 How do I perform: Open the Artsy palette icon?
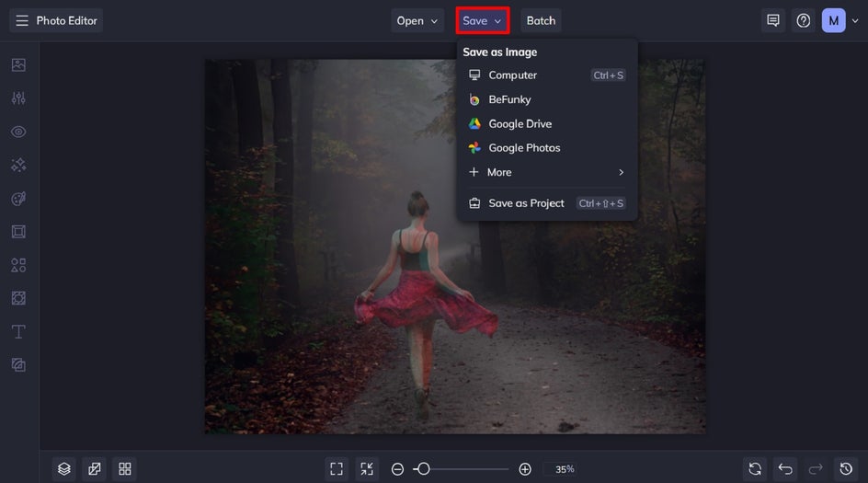[18, 199]
